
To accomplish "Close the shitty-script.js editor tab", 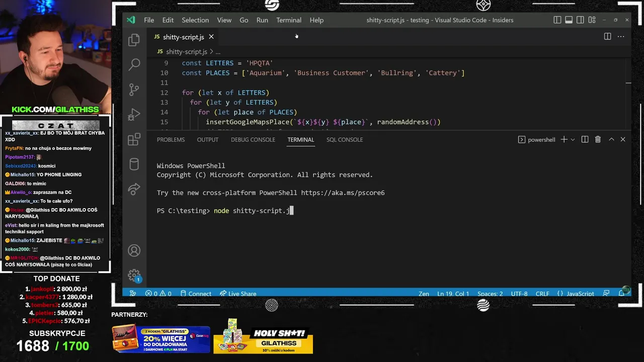I will [211, 37].
